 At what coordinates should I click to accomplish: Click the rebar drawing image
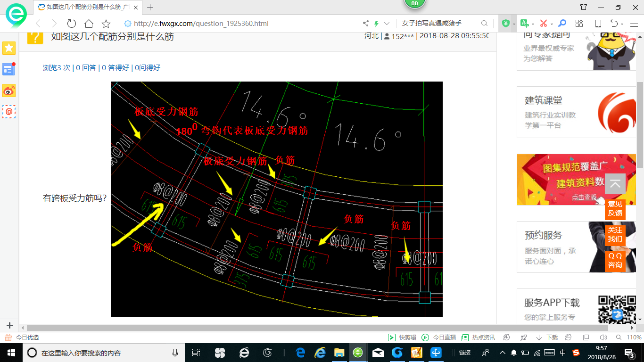point(277,199)
